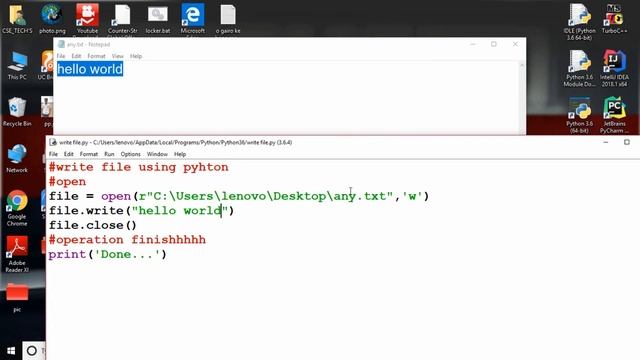Open the Format menu in Notepad
Viewport: 640px width, 360px height.
(x=96, y=56)
